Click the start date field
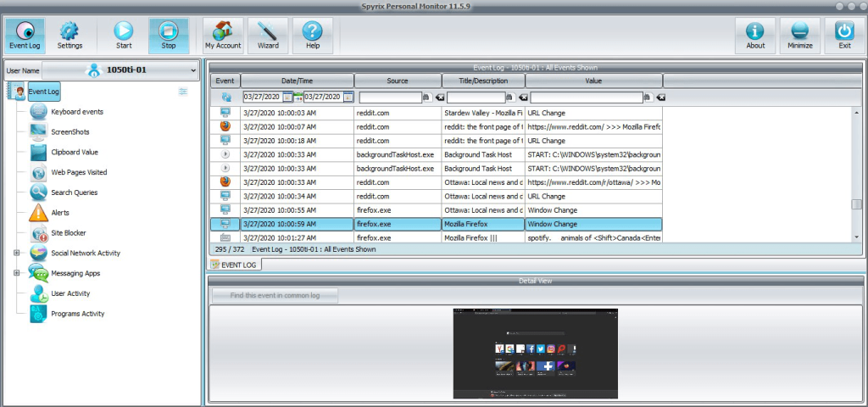This screenshot has height=407, width=868. coord(263,97)
